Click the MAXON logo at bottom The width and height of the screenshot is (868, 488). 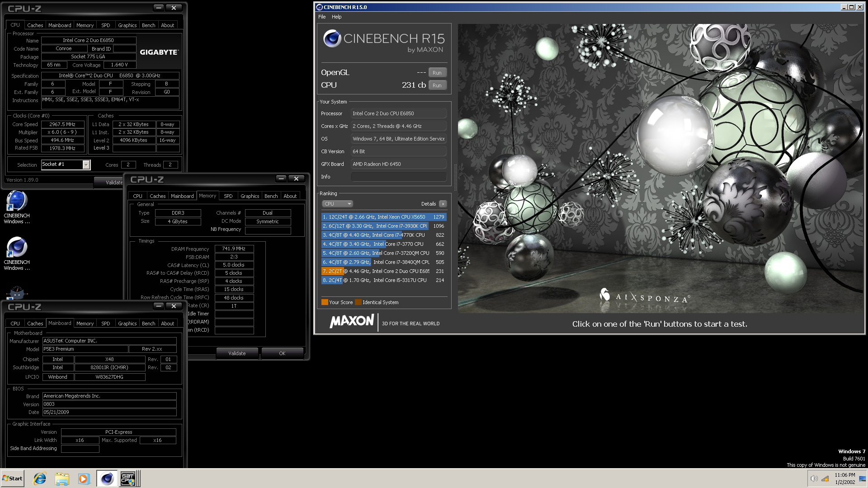click(x=352, y=321)
